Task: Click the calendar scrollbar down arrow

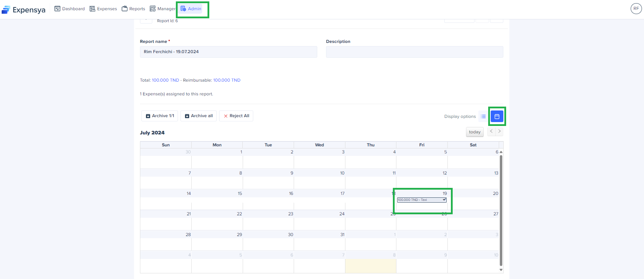Action: tap(501, 270)
